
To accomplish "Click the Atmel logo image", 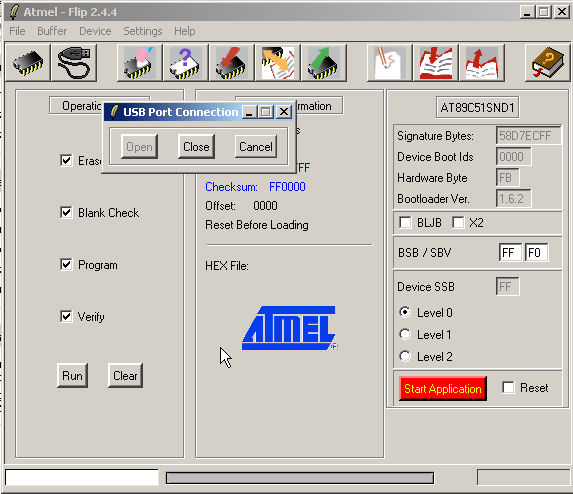I will tap(290, 328).
